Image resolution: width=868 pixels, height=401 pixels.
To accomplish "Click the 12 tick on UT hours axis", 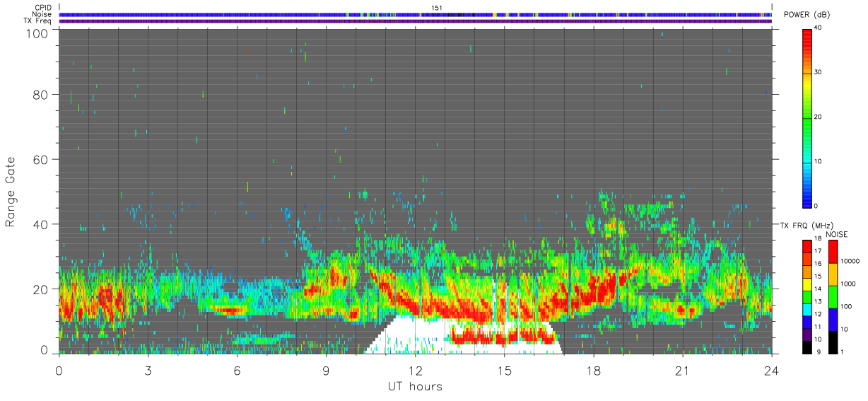I will point(416,371).
